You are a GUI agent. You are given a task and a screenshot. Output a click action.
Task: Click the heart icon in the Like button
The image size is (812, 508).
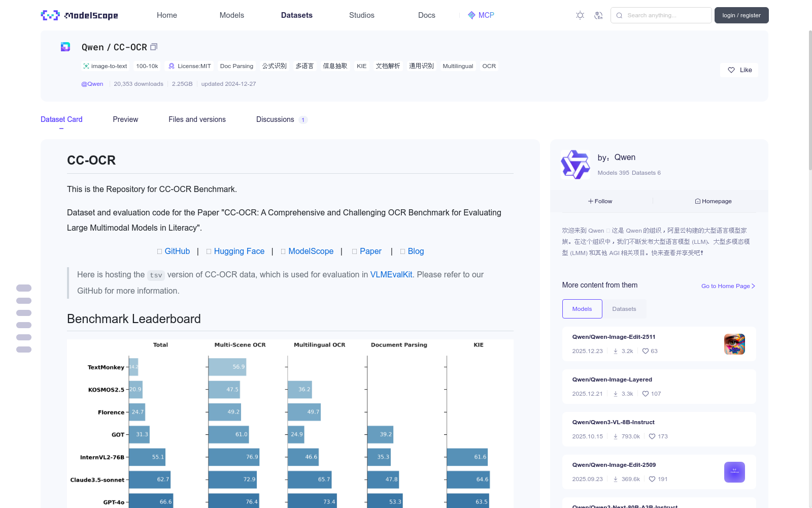click(731, 70)
